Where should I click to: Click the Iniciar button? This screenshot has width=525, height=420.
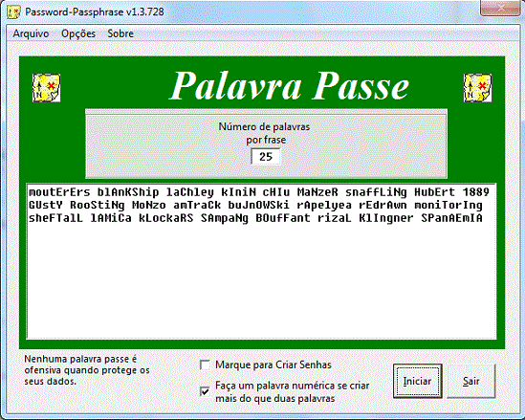(417, 381)
